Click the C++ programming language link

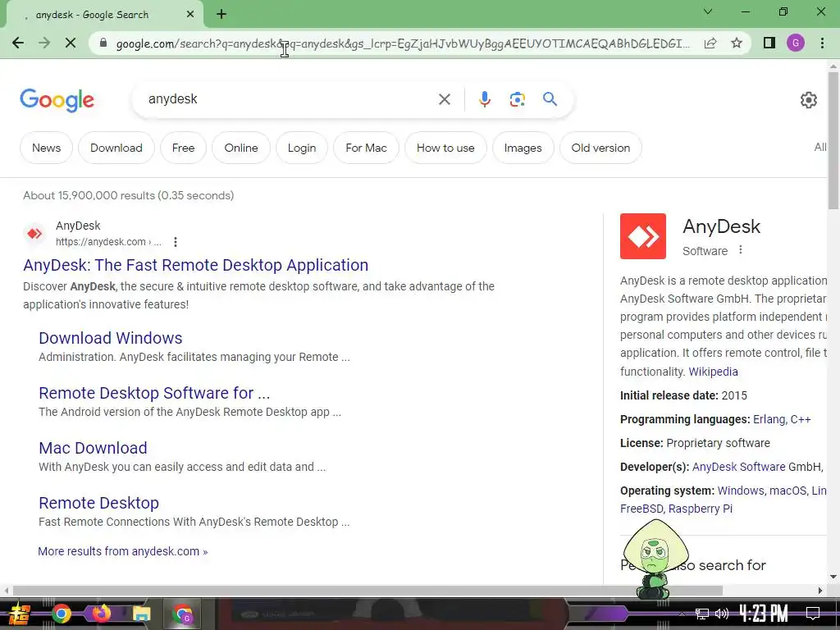coord(801,419)
